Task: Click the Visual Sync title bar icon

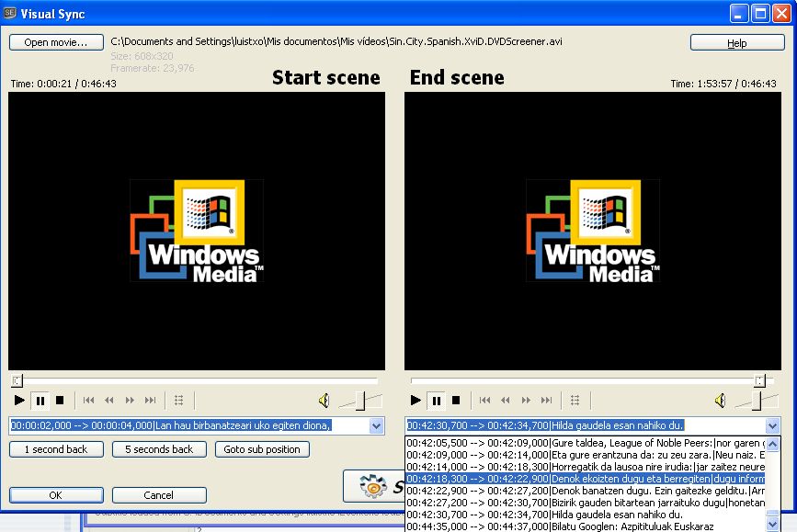Action: tap(10, 13)
